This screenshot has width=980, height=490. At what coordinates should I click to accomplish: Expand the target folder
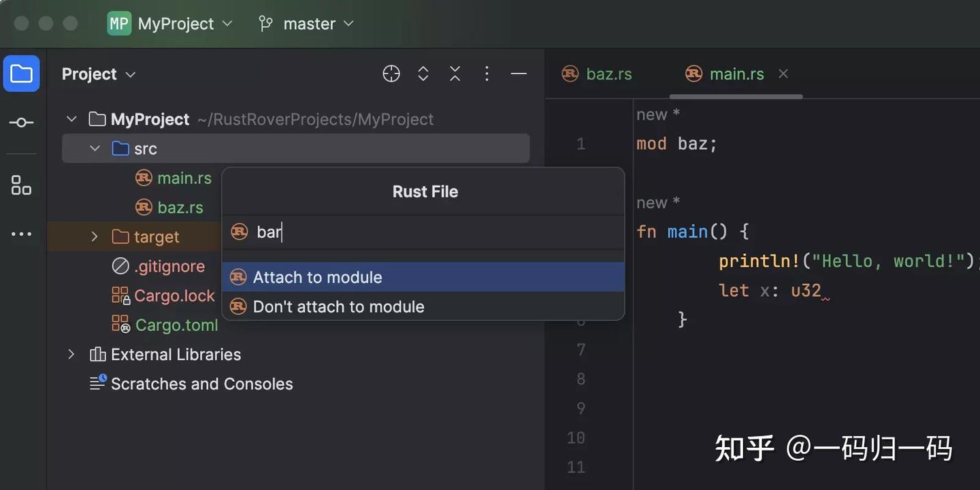(95, 237)
